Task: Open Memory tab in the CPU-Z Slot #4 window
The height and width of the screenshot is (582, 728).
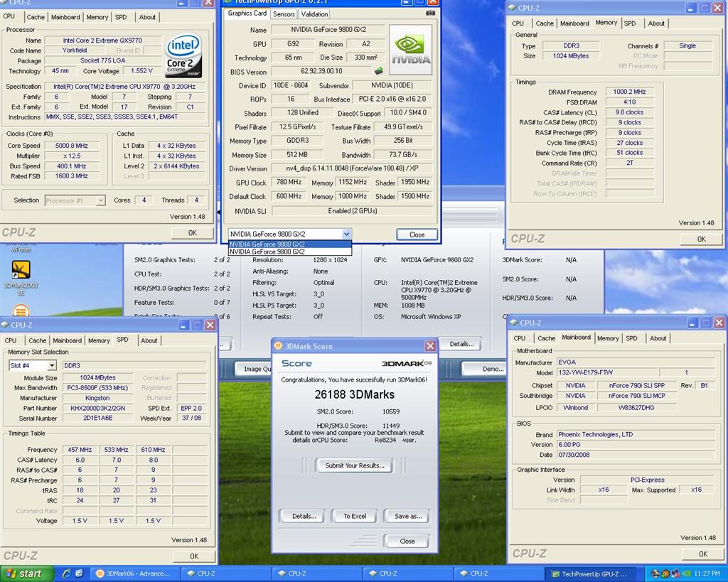Action: coord(99,340)
